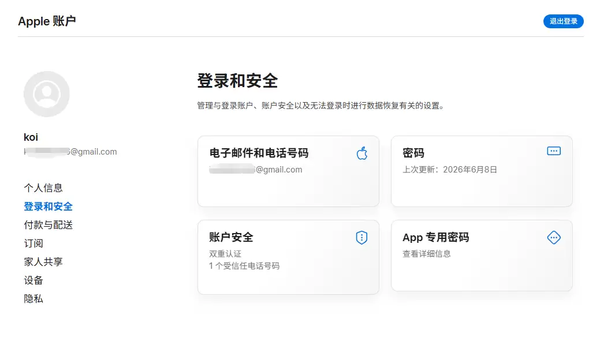Click the user avatar placeholder
The width and height of the screenshot is (600, 364).
tap(47, 94)
